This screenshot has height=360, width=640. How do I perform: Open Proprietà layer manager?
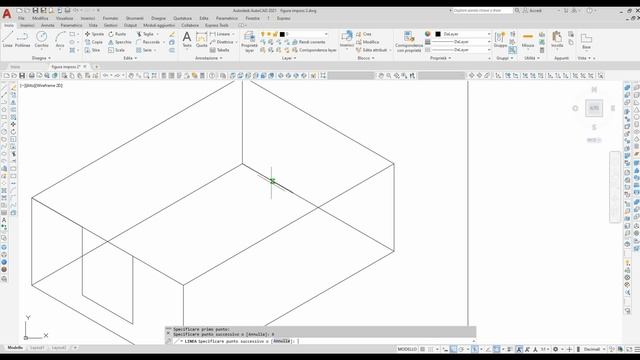(249, 41)
